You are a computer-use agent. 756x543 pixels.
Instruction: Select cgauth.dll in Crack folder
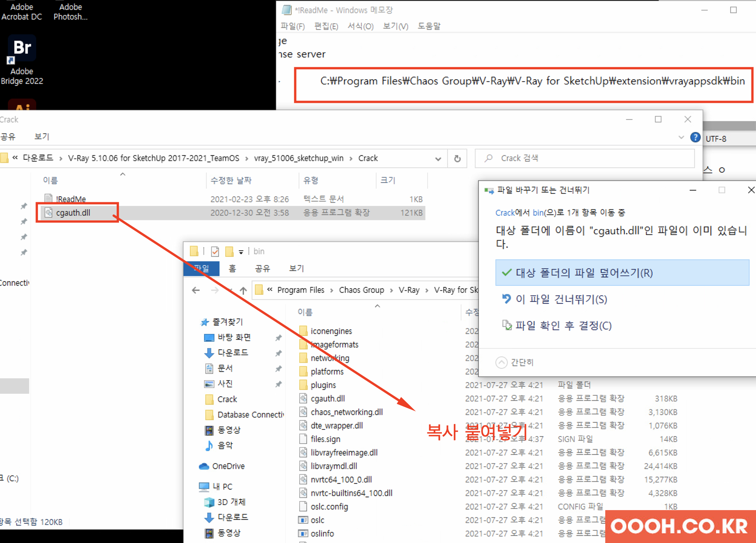pyautogui.click(x=73, y=213)
